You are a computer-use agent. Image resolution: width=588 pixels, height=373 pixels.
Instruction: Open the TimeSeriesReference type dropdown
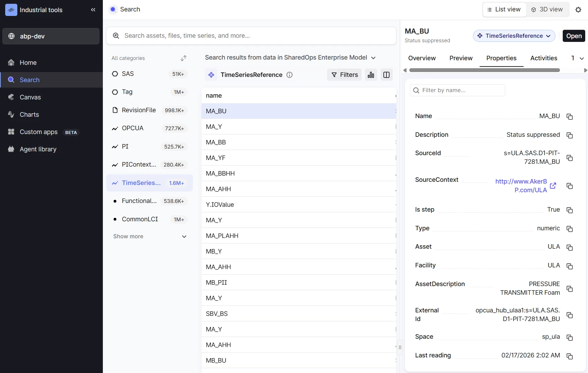pyautogui.click(x=514, y=36)
